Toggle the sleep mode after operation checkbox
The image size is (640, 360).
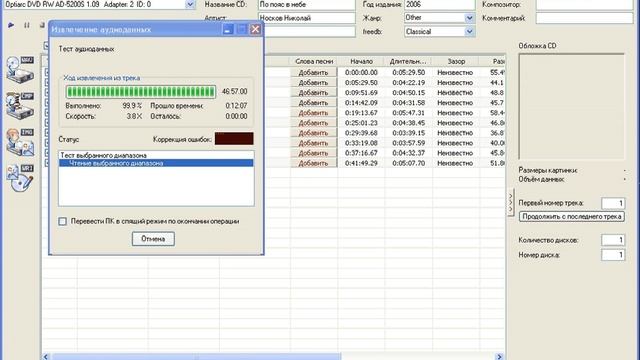click(62, 221)
